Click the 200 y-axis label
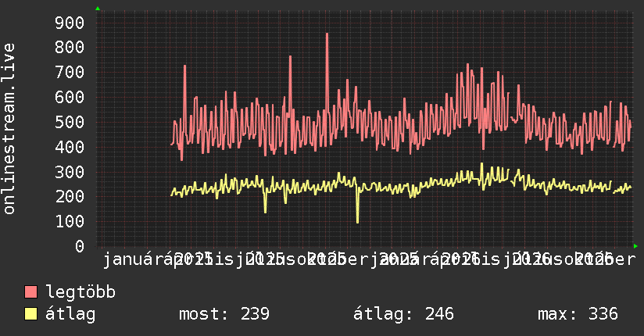 click(x=70, y=197)
